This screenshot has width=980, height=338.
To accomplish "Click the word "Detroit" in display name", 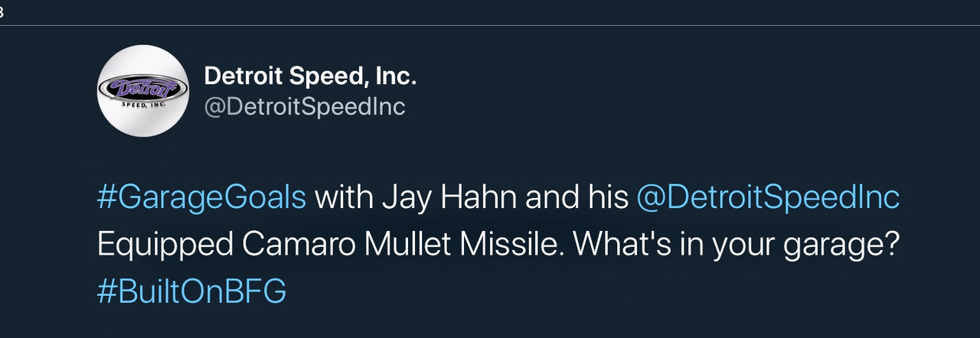I will click(x=242, y=76).
